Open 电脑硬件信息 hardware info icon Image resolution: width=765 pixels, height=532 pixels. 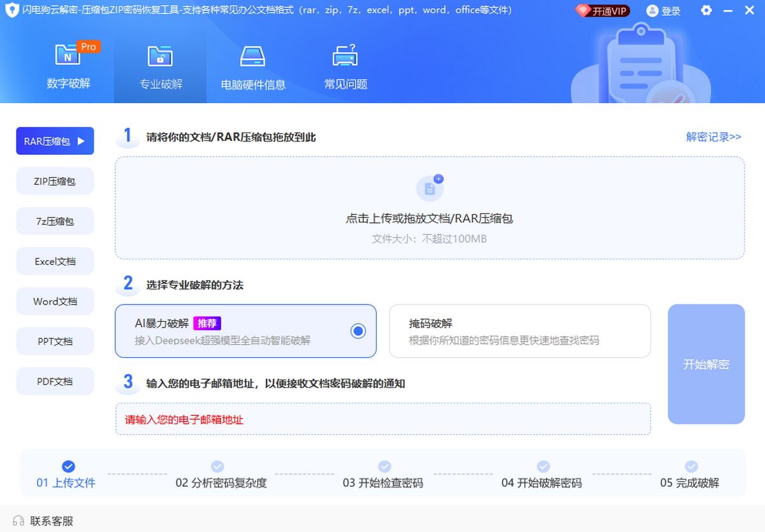coord(252,57)
